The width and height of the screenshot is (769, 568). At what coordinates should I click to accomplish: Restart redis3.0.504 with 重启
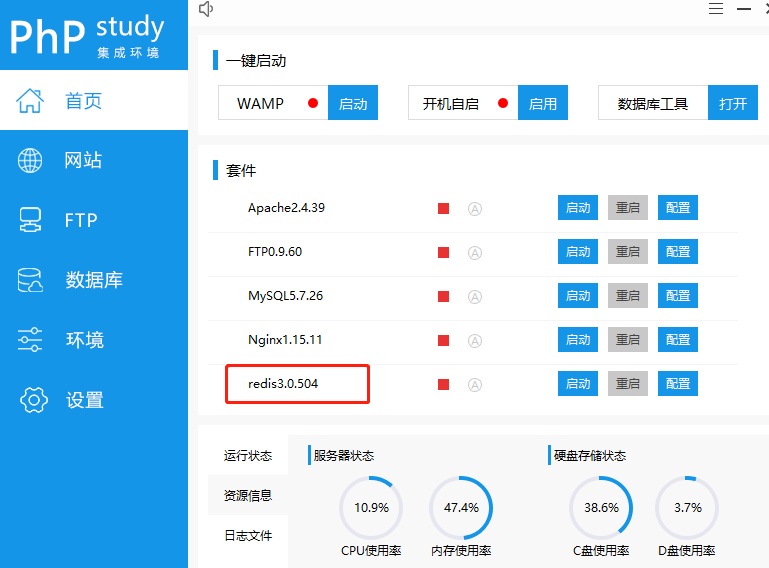628,384
